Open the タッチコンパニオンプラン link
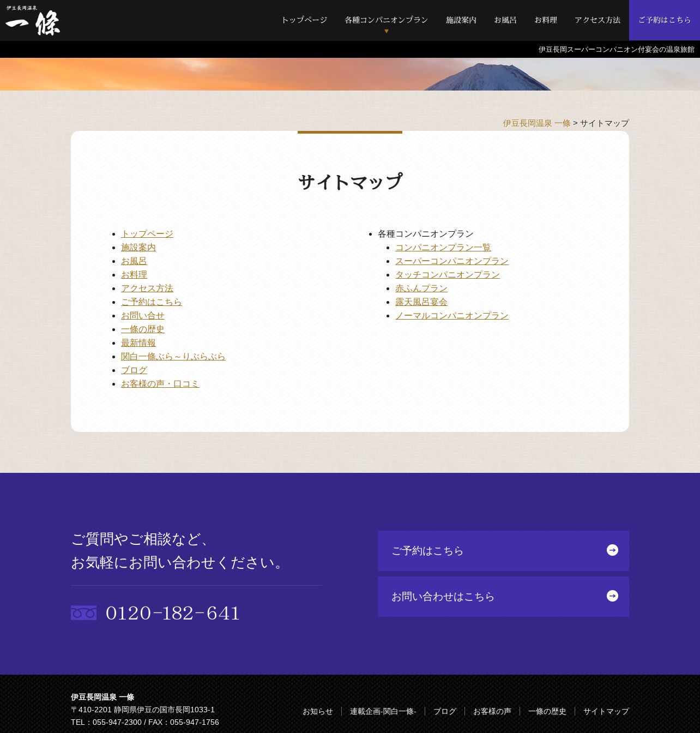The height and width of the screenshot is (733, 700). click(x=448, y=274)
